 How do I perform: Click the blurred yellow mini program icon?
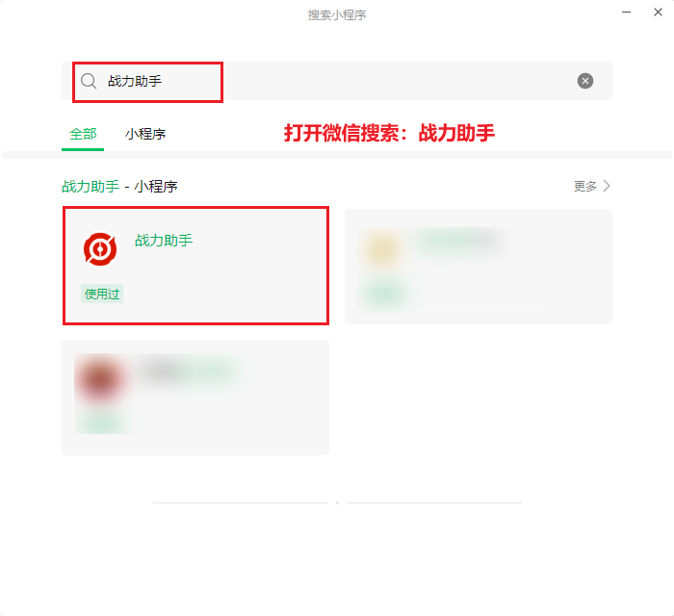(x=382, y=249)
